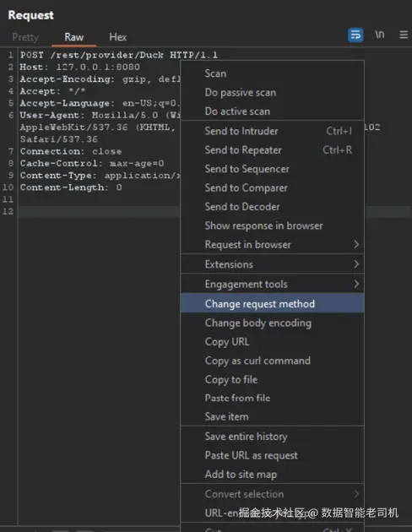Click the Cache-Control: max-age=0 line

click(x=92, y=163)
